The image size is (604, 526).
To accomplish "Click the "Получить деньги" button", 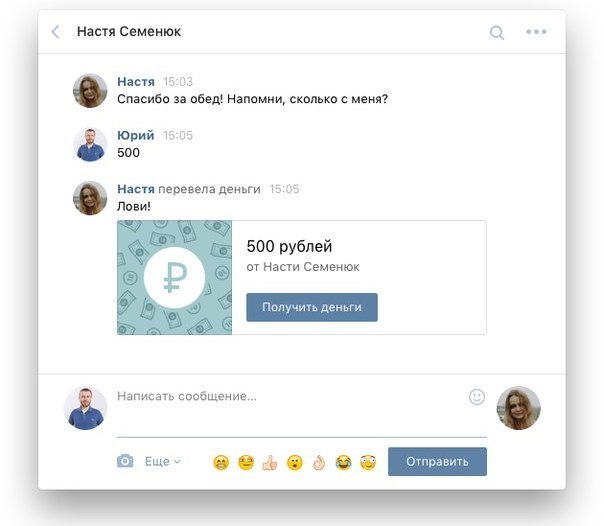I will coord(312,307).
